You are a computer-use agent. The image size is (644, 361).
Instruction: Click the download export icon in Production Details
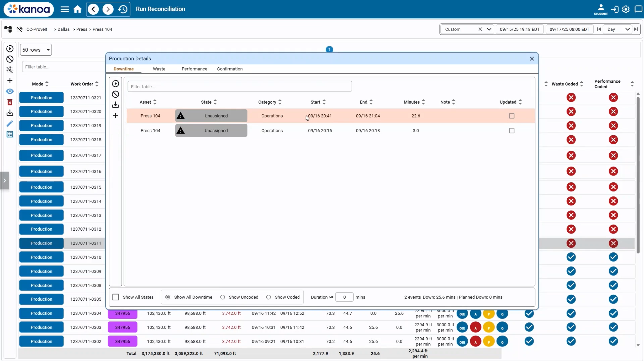[115, 105]
